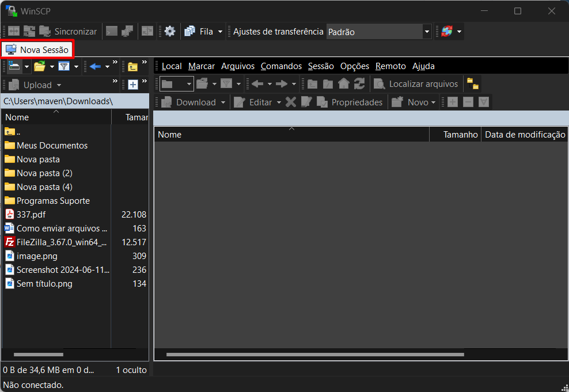Click remote forward arrow icon
Viewport: 569px width, 392px height.
click(281, 84)
